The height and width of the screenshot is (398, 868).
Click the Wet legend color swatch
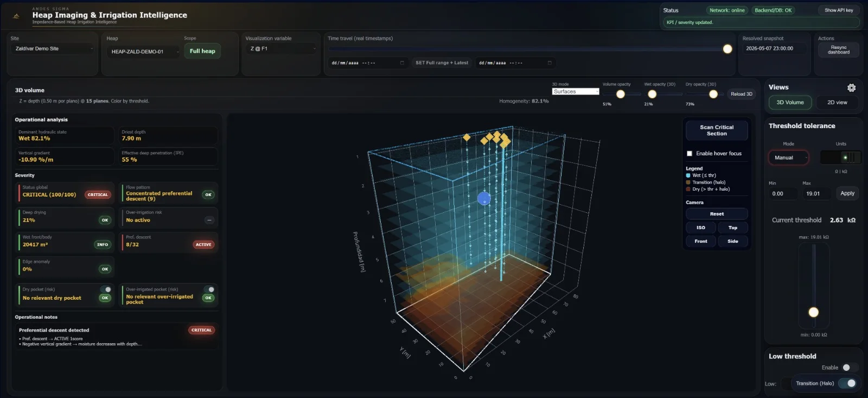(688, 175)
